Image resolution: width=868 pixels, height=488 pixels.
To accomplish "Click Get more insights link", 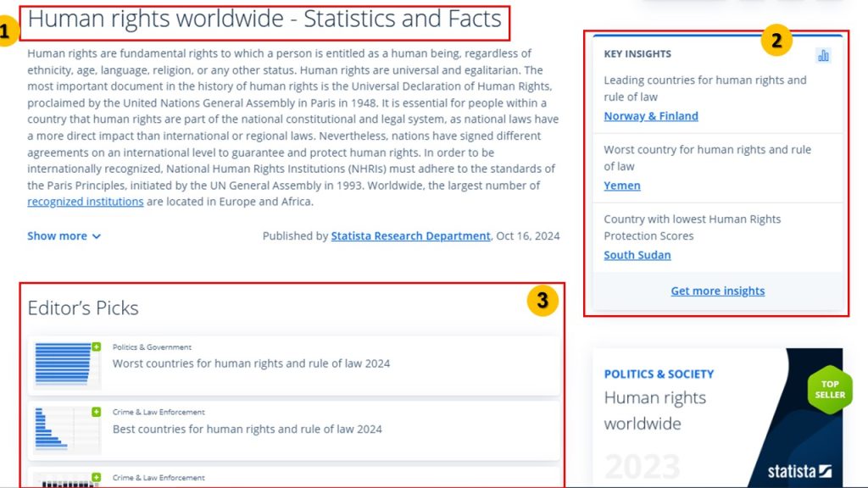I will point(718,291).
